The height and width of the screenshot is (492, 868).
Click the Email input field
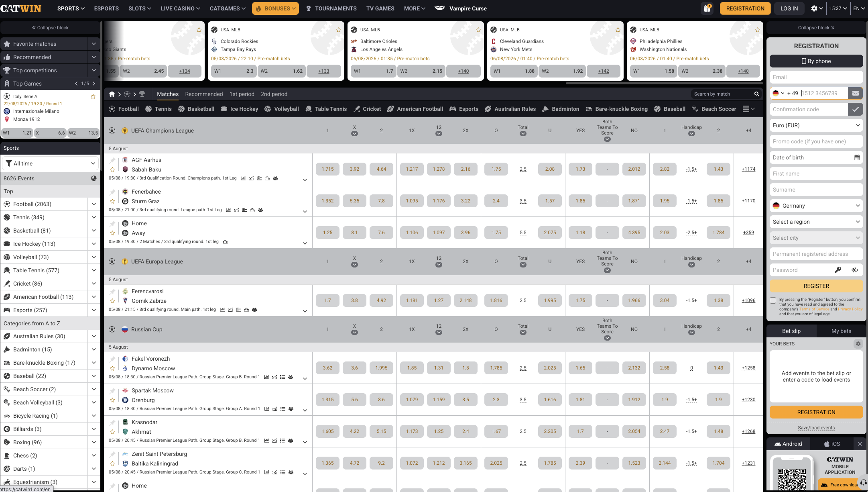[816, 77]
